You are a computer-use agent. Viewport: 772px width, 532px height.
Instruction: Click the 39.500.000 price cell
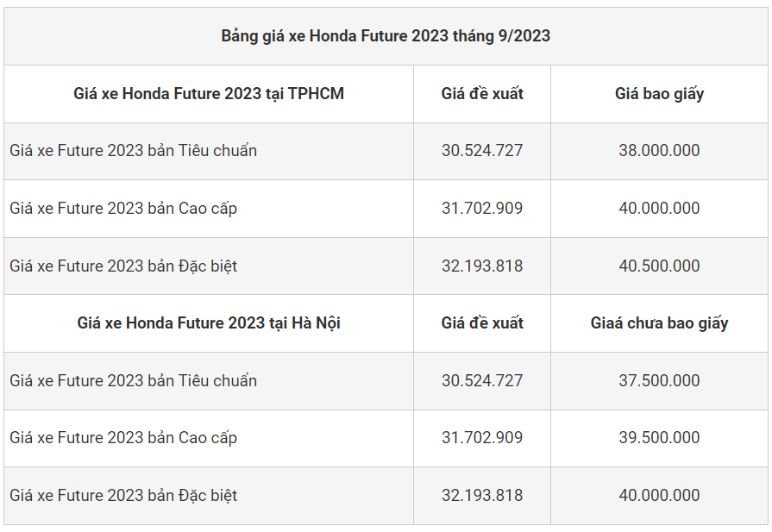pyautogui.click(x=659, y=438)
